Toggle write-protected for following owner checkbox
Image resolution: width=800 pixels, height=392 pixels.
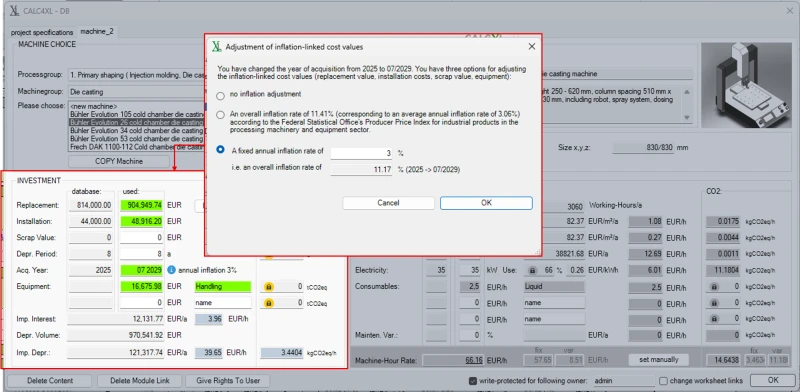click(473, 381)
